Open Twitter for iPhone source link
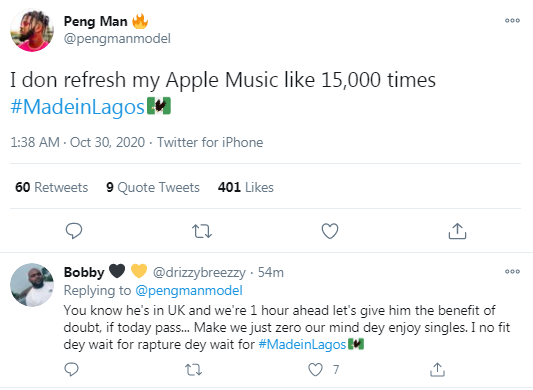The height and width of the screenshot is (390, 533). tap(210, 142)
